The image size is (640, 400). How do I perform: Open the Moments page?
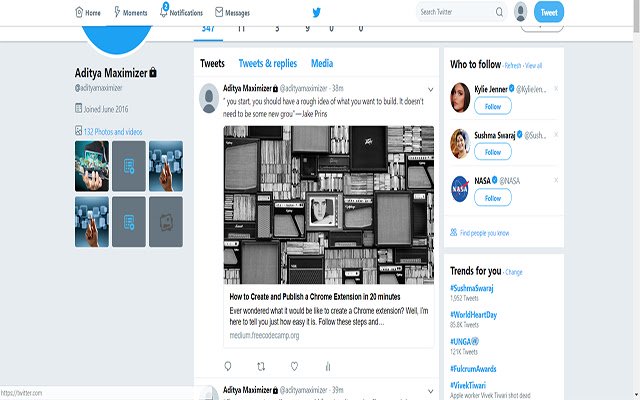click(130, 13)
